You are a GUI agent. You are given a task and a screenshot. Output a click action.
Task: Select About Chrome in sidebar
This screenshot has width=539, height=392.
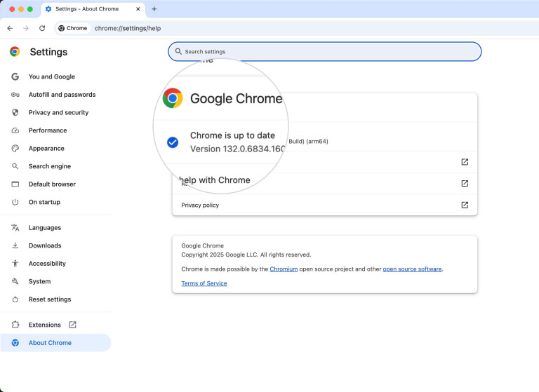pos(55,343)
